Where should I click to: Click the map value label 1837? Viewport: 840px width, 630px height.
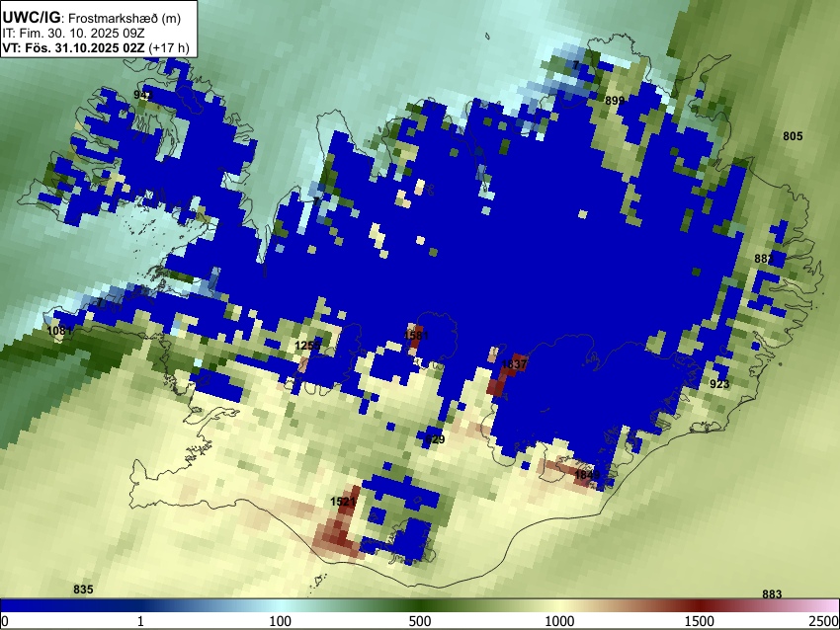tap(514, 364)
